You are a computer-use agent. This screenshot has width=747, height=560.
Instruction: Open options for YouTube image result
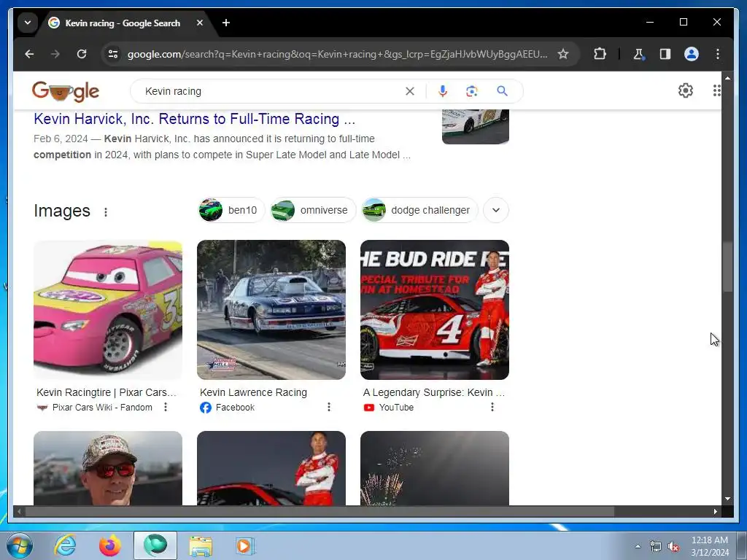[x=492, y=407]
